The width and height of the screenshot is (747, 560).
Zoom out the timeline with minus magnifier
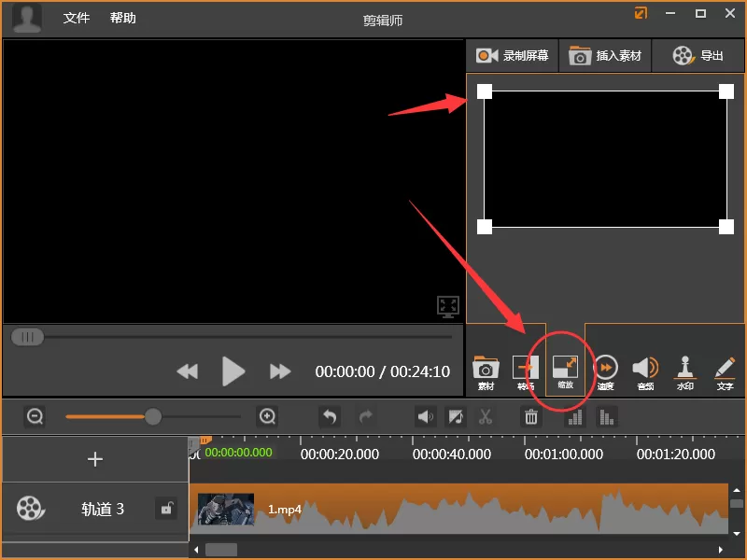(x=35, y=416)
